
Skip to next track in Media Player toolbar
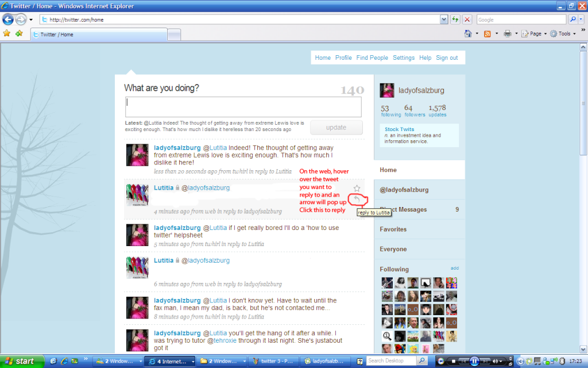pos(485,361)
